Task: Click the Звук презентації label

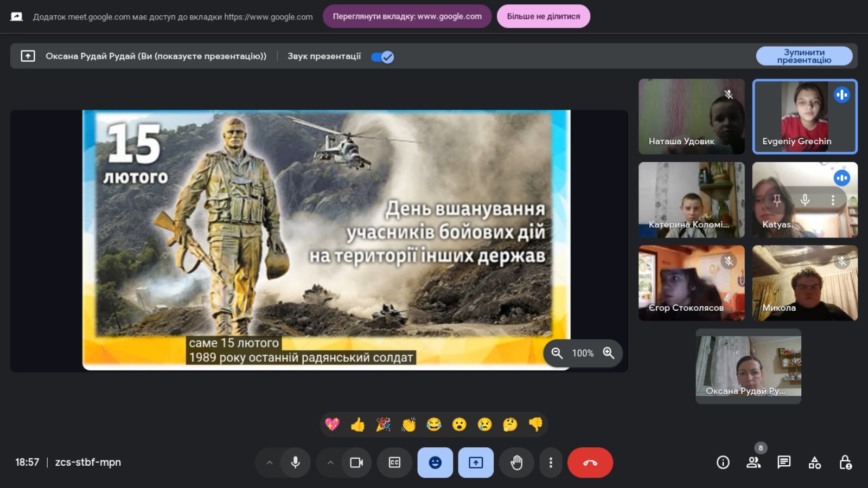Action: tap(324, 56)
